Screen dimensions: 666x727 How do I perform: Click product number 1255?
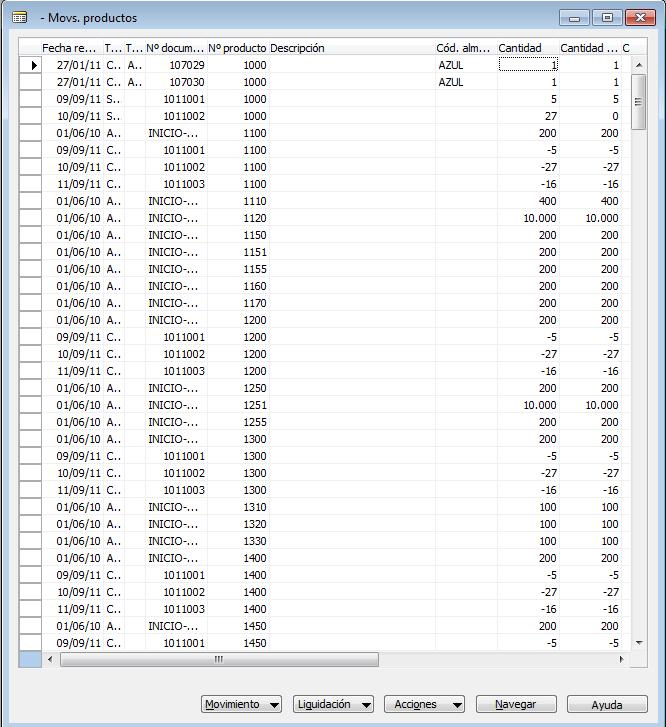click(x=255, y=422)
